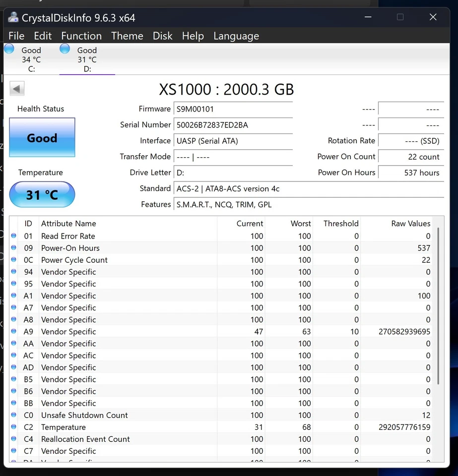Viewport: 458px width, 476px height.
Task: Select the C: drive health status icon
Action: (x=8, y=49)
